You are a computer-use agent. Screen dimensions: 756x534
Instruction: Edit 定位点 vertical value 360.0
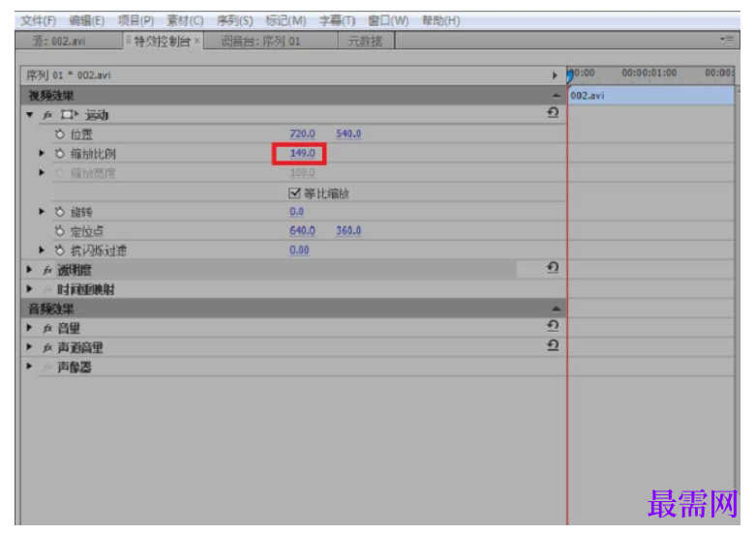(x=348, y=231)
